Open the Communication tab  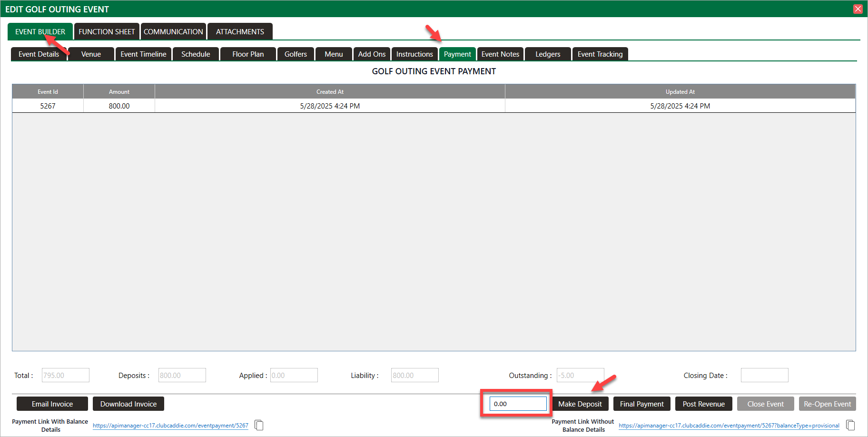173,32
